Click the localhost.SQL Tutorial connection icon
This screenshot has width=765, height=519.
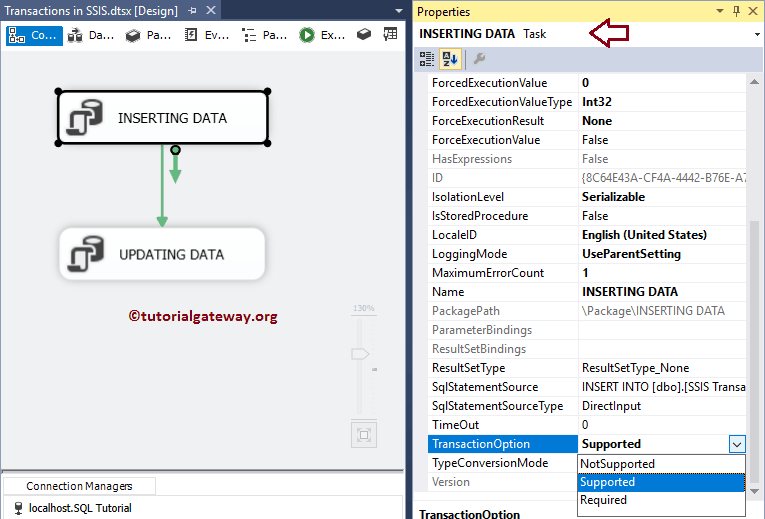19,508
